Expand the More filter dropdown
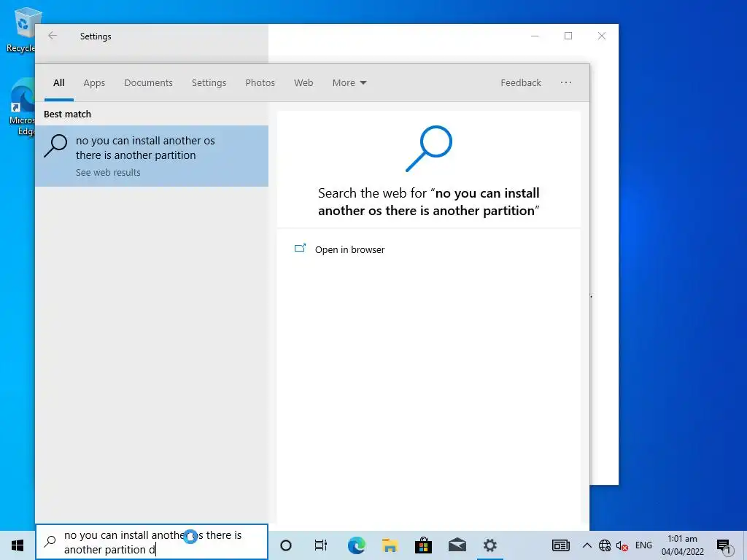747x560 pixels. tap(349, 83)
